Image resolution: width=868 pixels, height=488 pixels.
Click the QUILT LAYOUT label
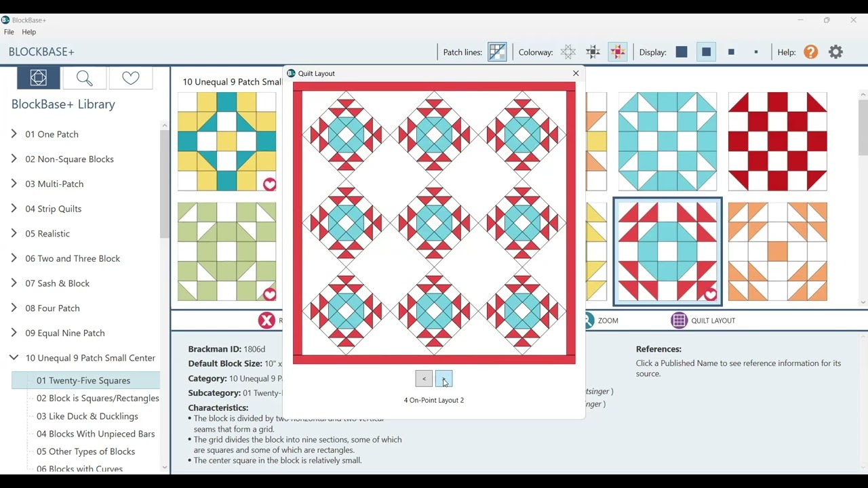(x=713, y=321)
